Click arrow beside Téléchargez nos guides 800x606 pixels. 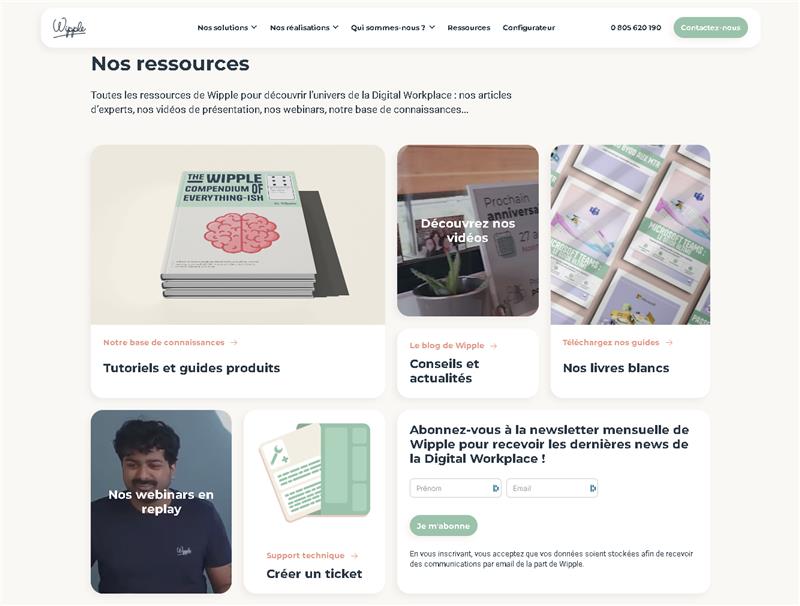pyautogui.click(x=669, y=342)
